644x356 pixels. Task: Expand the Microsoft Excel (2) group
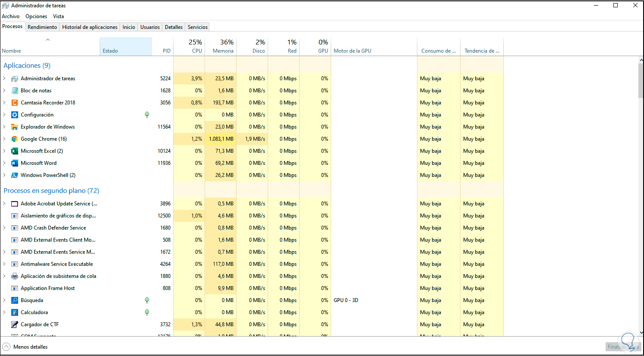click(4, 151)
